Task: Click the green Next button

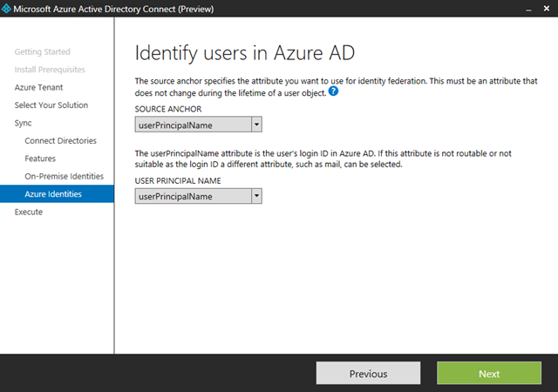Action: tap(489, 373)
